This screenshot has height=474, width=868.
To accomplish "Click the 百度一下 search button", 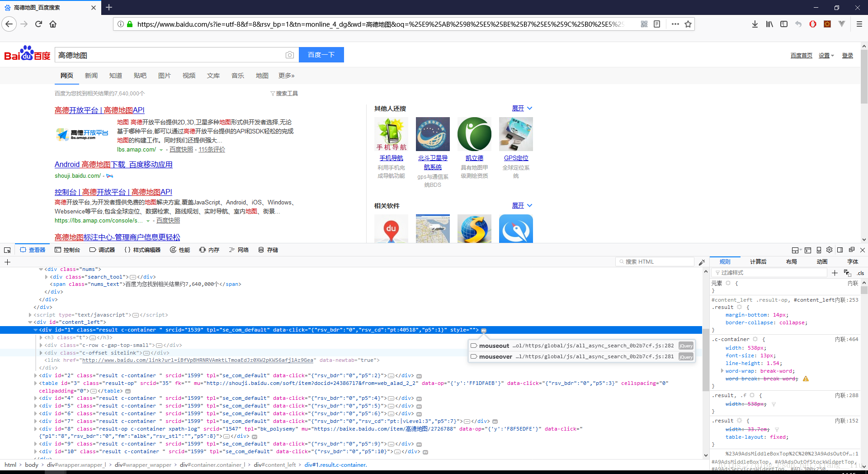I will point(321,55).
